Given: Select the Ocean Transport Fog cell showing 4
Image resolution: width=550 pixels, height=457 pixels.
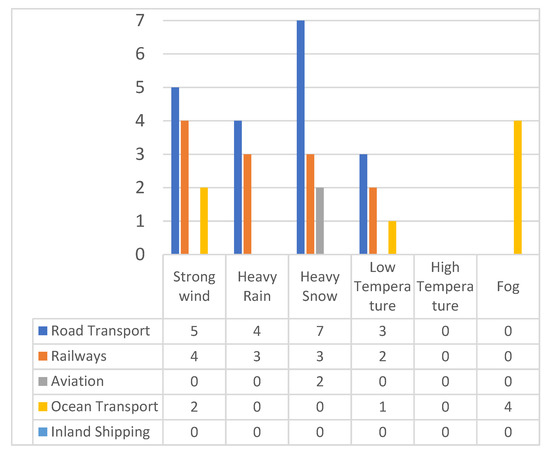Looking at the screenshot, I should [508, 407].
